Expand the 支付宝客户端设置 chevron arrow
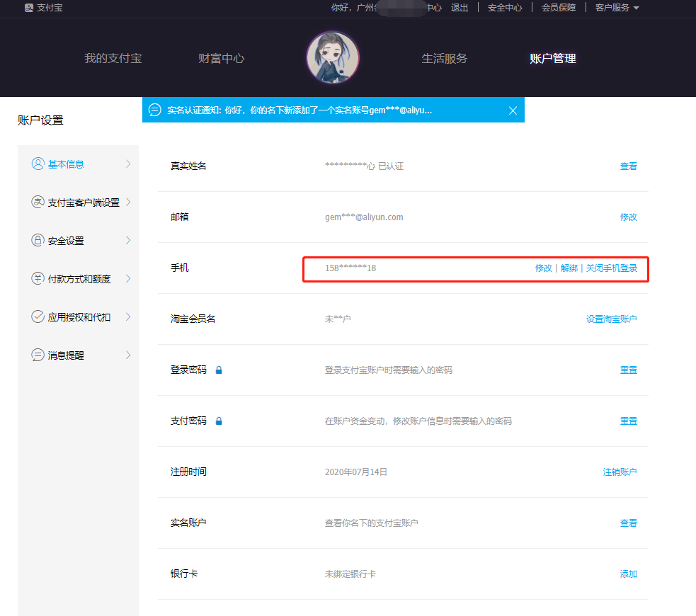 (128, 202)
